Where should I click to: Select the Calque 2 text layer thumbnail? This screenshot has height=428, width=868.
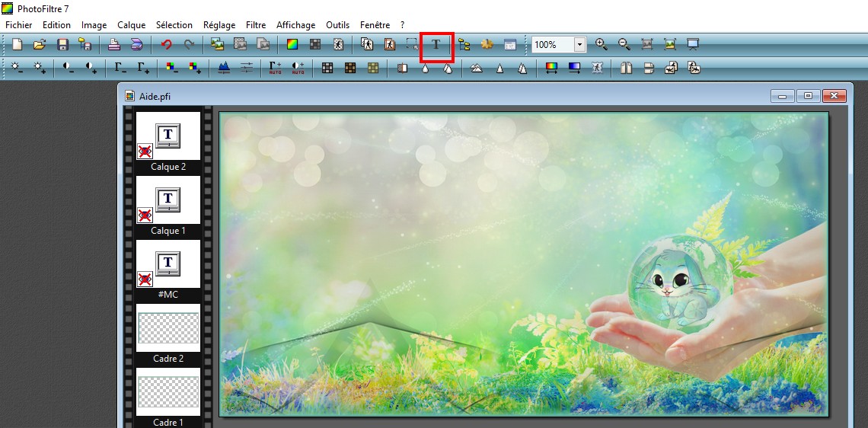click(168, 136)
